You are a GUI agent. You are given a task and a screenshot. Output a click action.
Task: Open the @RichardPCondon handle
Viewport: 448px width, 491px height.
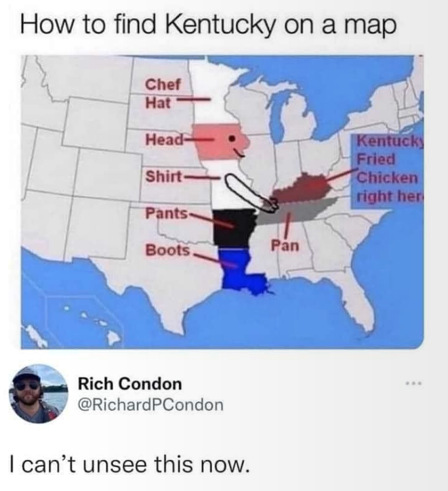(x=150, y=404)
